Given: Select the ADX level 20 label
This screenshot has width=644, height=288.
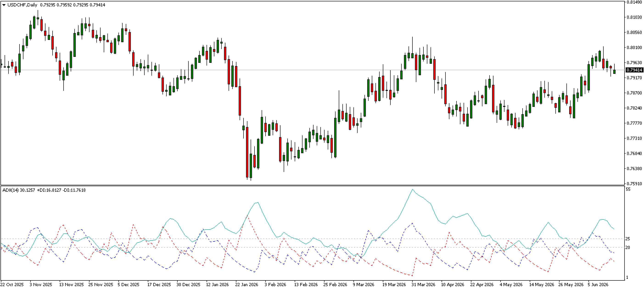Looking at the screenshot, I should click(628, 248).
